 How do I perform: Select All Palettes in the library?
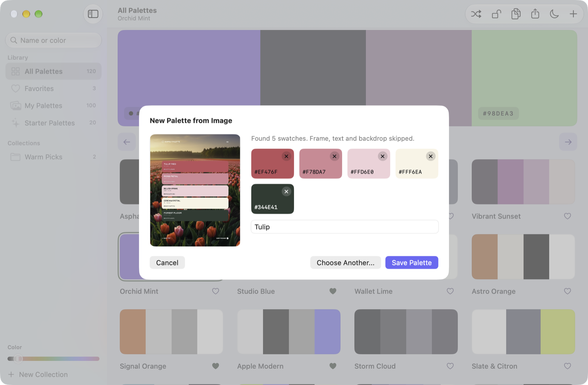click(54, 71)
